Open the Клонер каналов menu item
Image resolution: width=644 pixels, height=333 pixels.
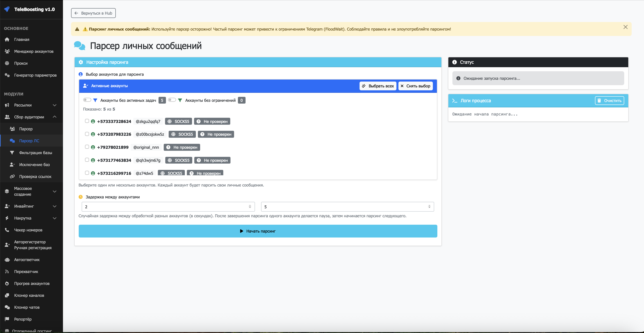tap(29, 295)
